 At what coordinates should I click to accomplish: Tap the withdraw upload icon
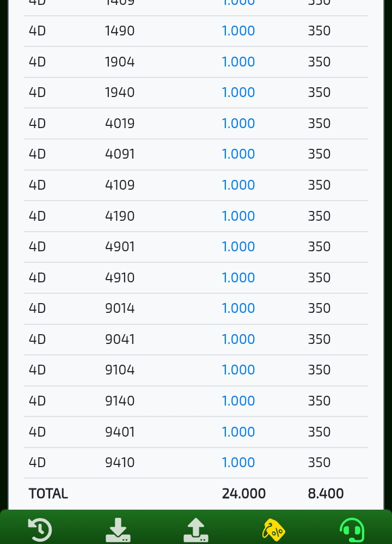coord(196,530)
